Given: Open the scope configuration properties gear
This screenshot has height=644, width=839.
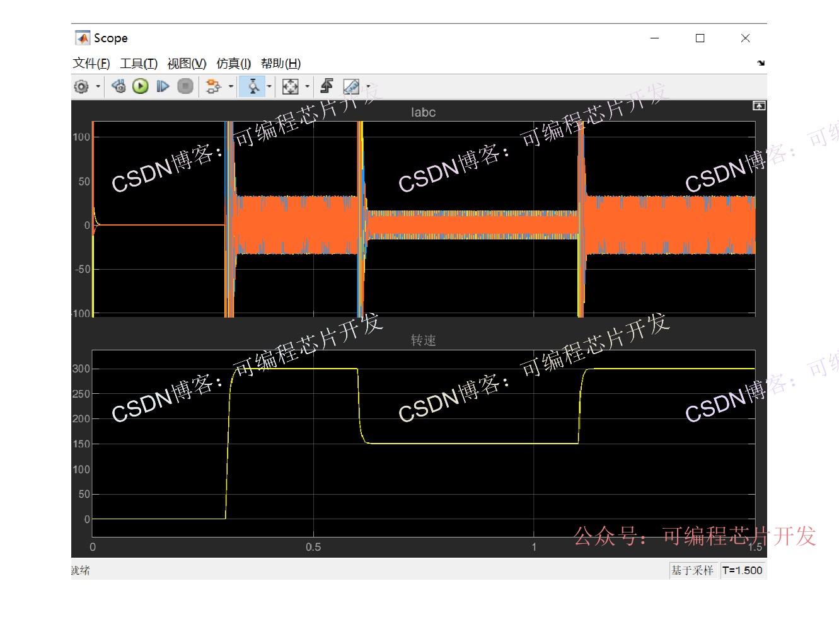Looking at the screenshot, I should point(81,86).
